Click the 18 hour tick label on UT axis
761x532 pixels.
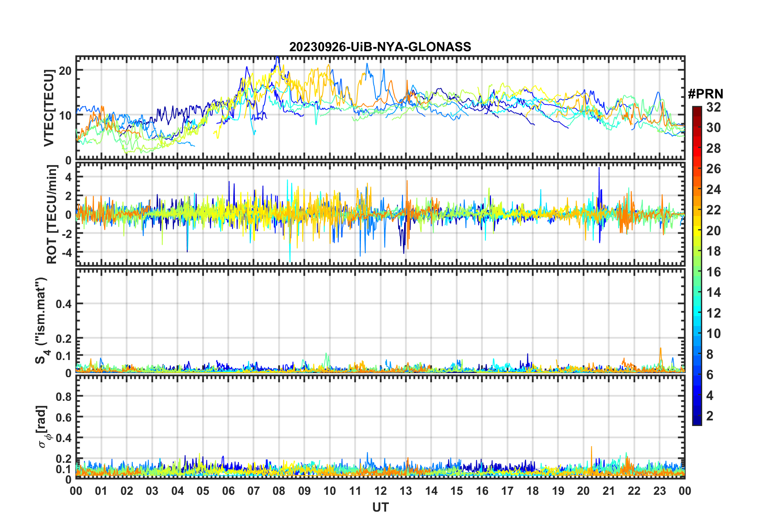pos(533,491)
